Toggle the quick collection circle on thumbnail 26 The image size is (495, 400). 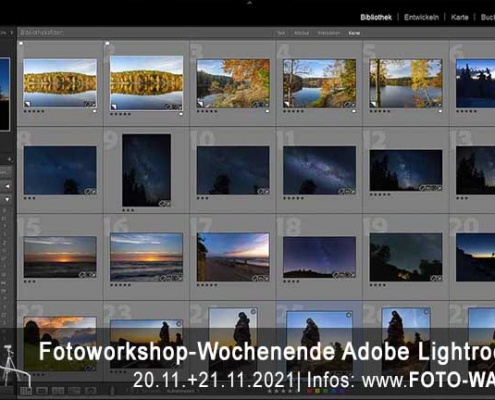(x=426, y=312)
